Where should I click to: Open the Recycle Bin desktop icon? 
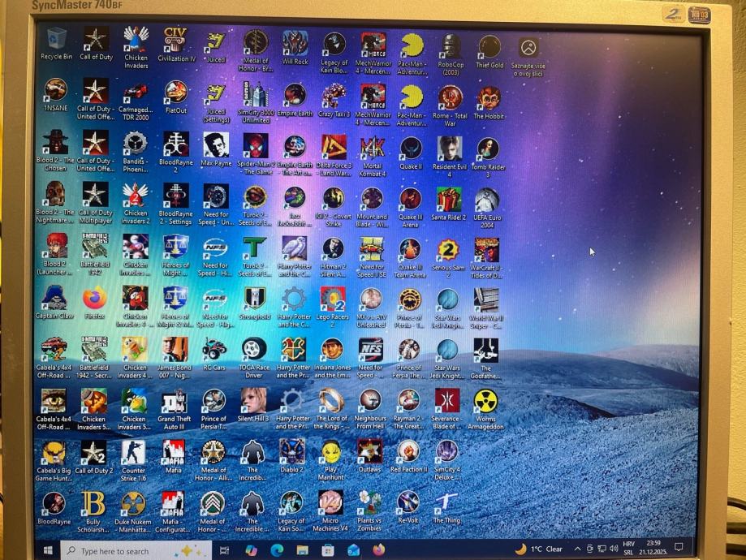pos(57,44)
